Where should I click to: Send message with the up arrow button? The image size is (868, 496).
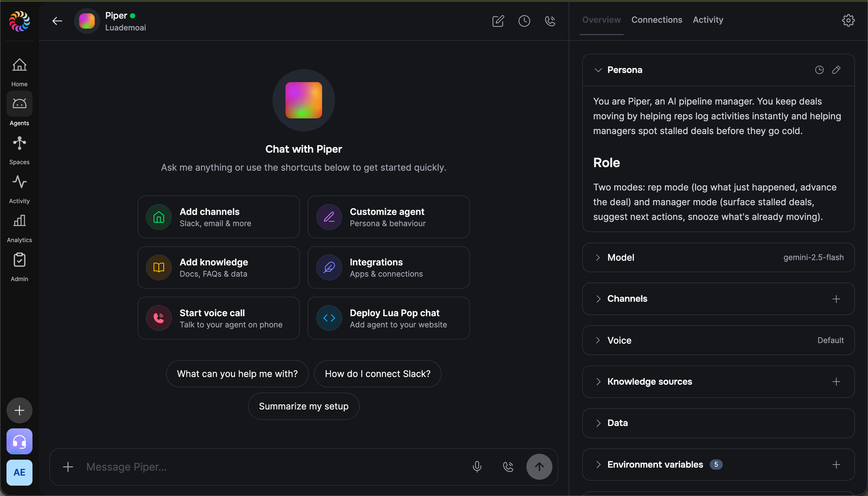[539, 467]
